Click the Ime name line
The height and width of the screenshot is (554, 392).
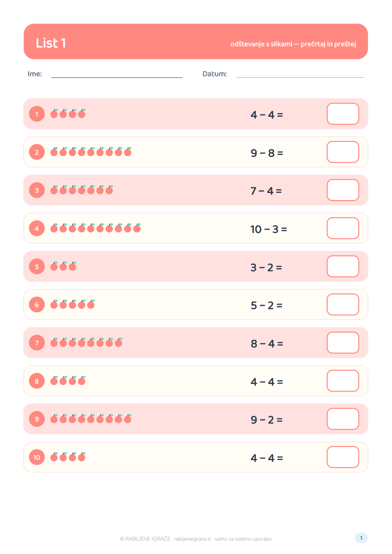point(117,77)
